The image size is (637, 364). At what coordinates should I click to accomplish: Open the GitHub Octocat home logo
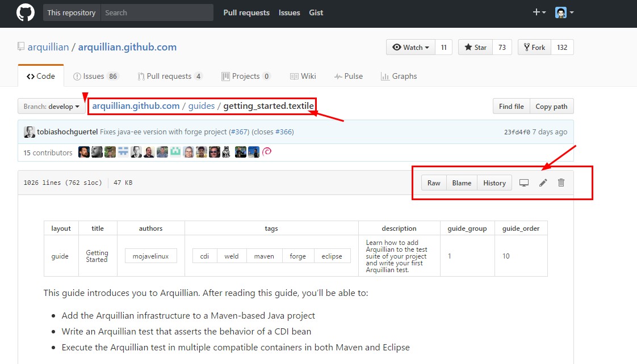[25, 12]
